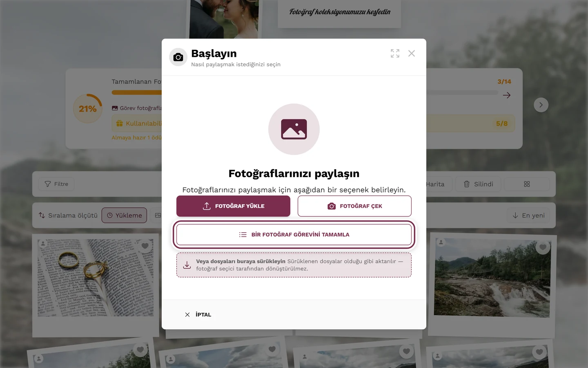
Task: Expand the dialog to fullscreen
Action: [x=395, y=54]
